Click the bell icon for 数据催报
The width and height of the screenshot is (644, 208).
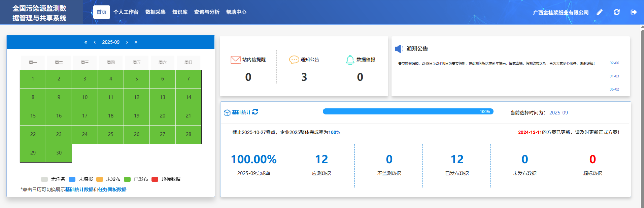point(350,60)
